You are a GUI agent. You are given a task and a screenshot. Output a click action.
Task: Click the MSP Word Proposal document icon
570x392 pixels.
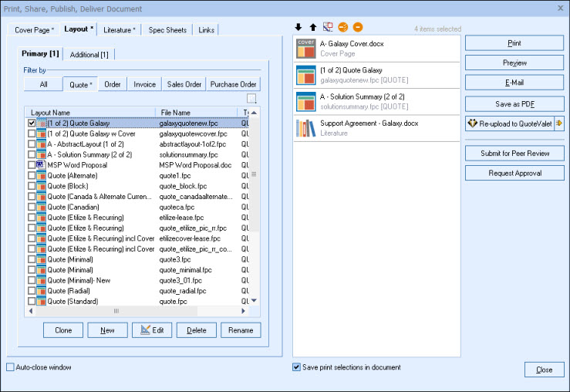coord(41,165)
